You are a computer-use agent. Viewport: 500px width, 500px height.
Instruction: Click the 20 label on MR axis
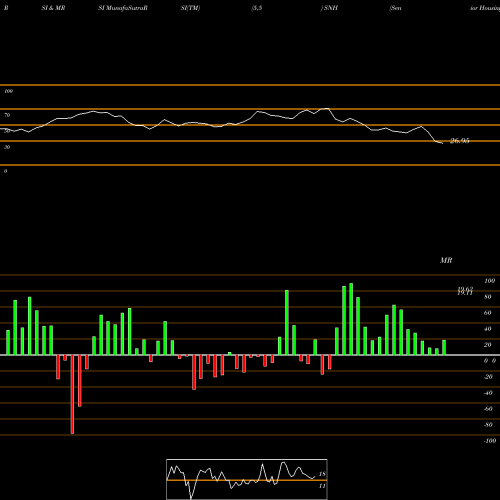[488, 345]
